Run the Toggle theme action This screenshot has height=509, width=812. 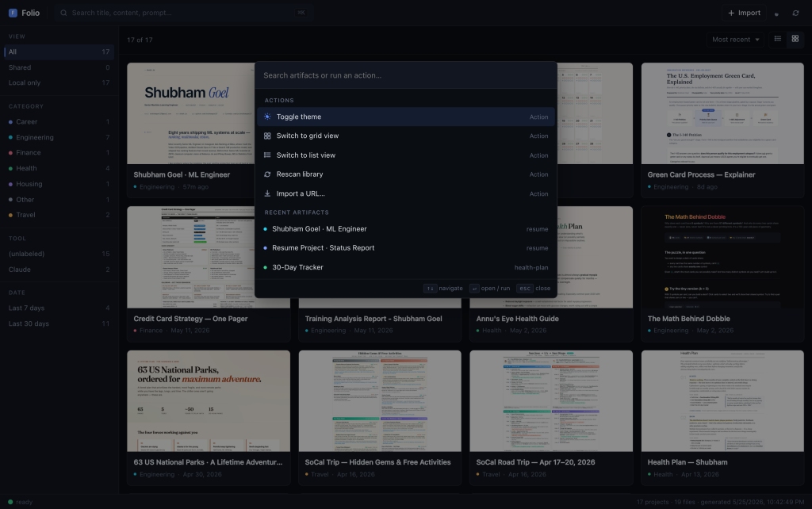[x=405, y=117]
